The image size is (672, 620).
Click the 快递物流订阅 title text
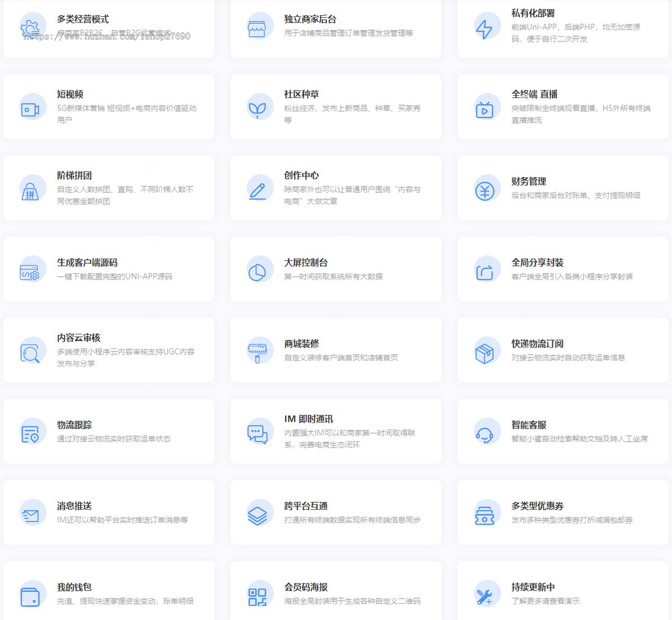point(538,344)
